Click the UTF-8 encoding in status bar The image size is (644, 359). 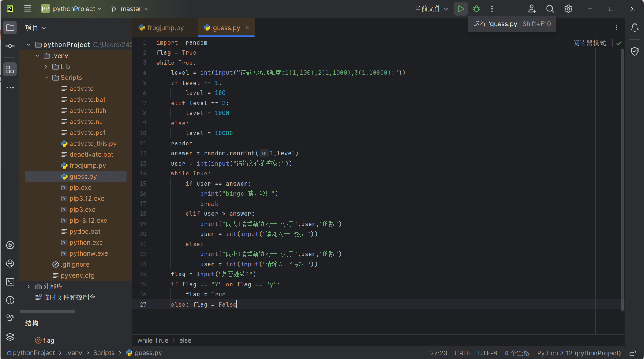(x=487, y=353)
